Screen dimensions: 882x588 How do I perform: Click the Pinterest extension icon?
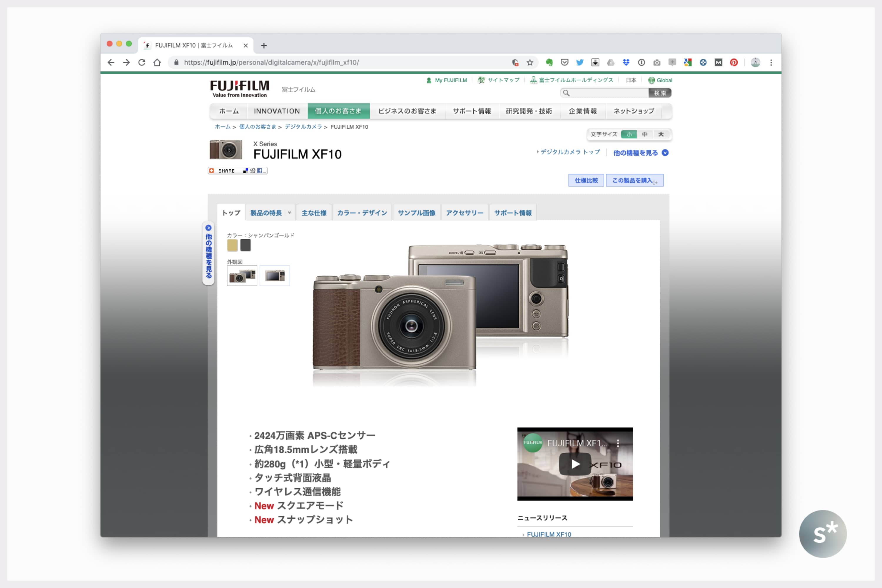pyautogui.click(x=734, y=63)
